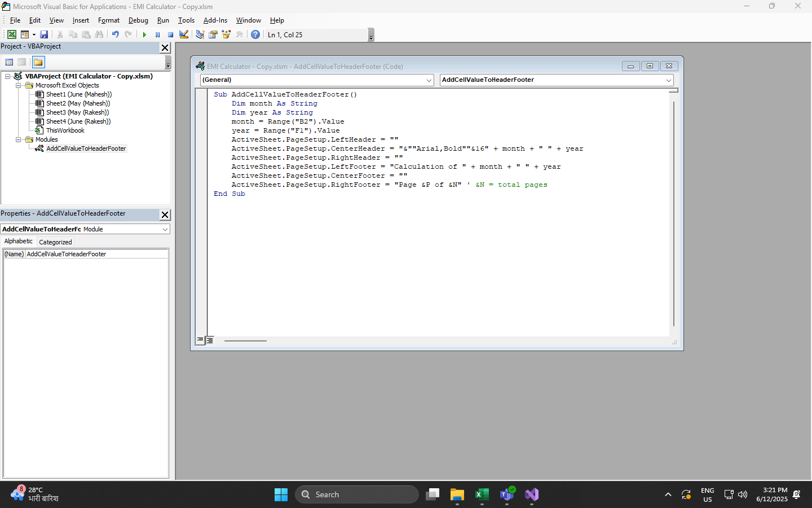Open the Window menu

[x=249, y=20]
